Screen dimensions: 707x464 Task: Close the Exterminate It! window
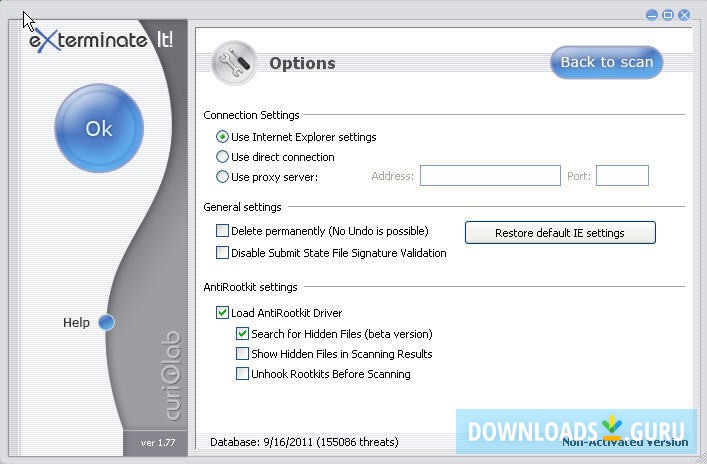[684, 15]
